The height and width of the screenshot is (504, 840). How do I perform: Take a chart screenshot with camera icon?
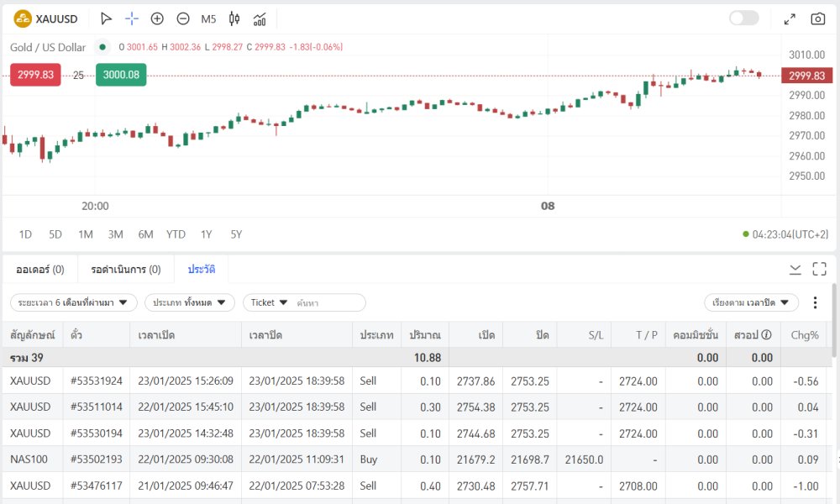click(x=817, y=18)
